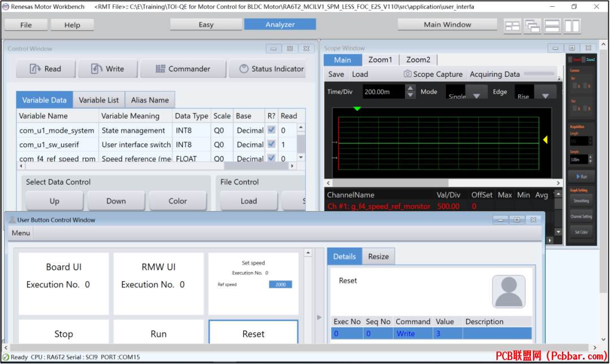The height and width of the screenshot is (364, 610).
Task: Open the Mode dropdown showing Single
Action: (466, 92)
